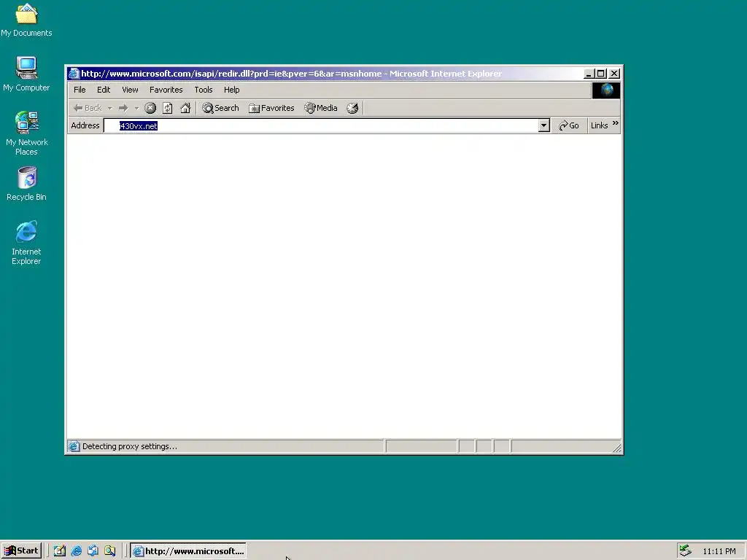
Task: Open the Media bar button
Action: click(x=321, y=108)
